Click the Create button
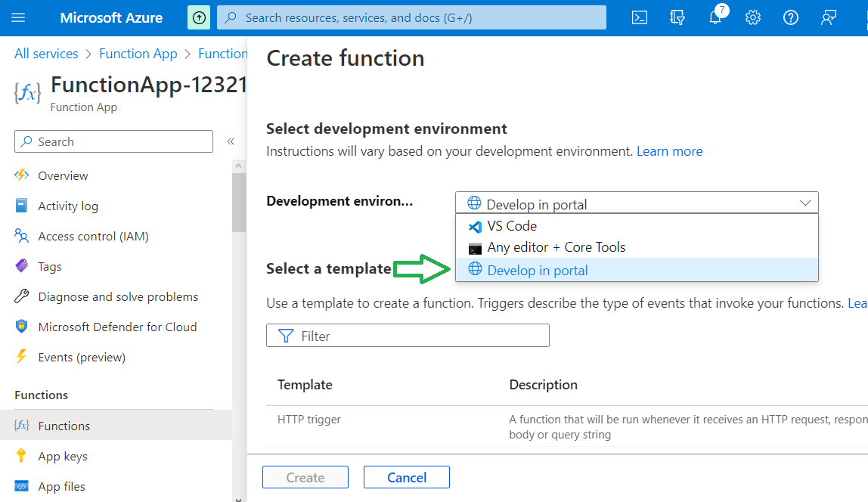868x502 pixels. coord(305,477)
